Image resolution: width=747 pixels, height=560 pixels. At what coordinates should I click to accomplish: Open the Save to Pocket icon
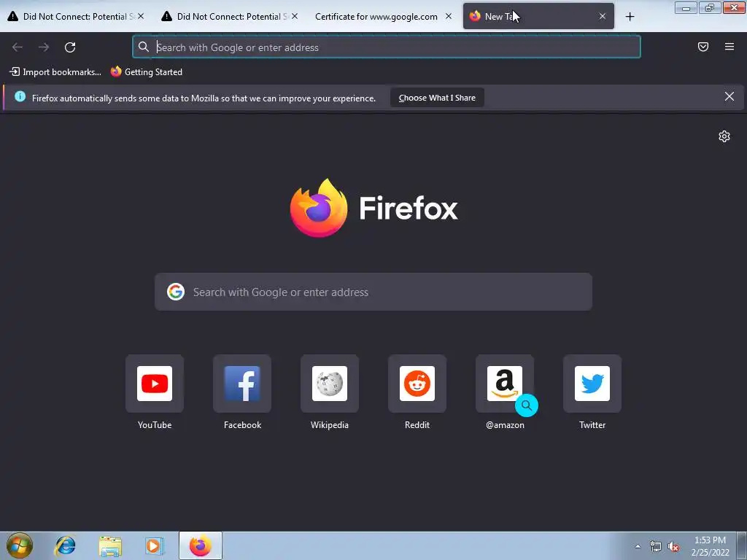tap(703, 47)
